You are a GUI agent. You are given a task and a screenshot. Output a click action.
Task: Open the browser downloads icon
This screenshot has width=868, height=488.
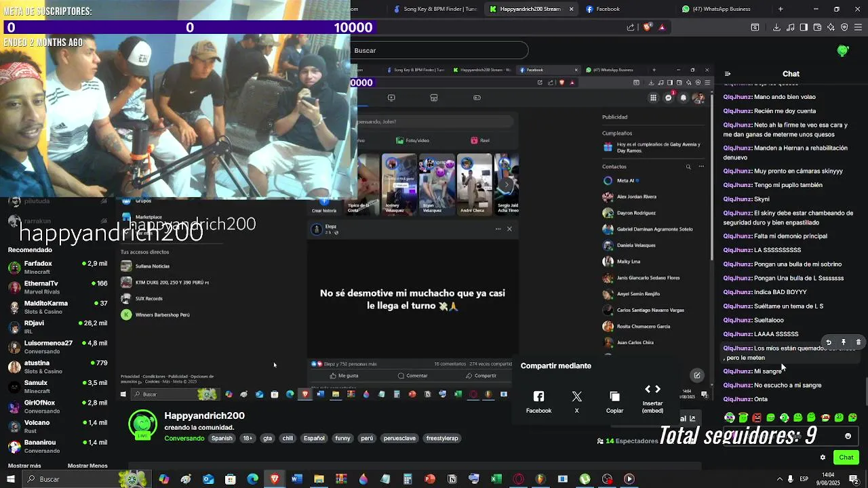click(776, 27)
